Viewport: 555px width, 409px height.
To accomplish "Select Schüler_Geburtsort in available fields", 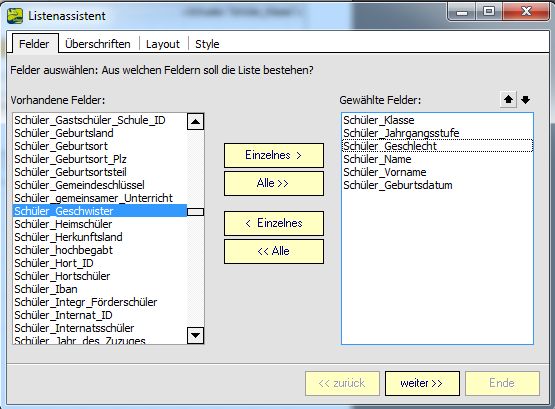I will [x=100, y=146].
